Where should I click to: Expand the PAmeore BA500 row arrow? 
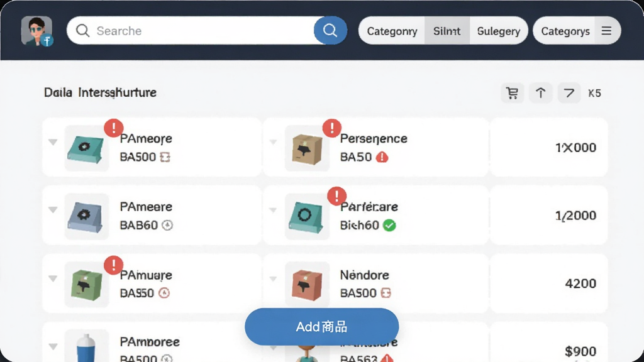[x=53, y=142]
